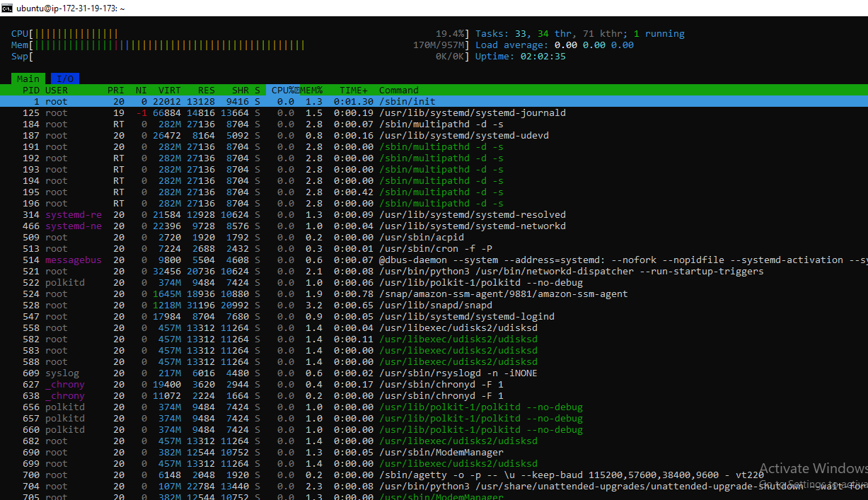Select the /usr/sbin/cron process row
The image size is (868, 500).
[x=434, y=248]
